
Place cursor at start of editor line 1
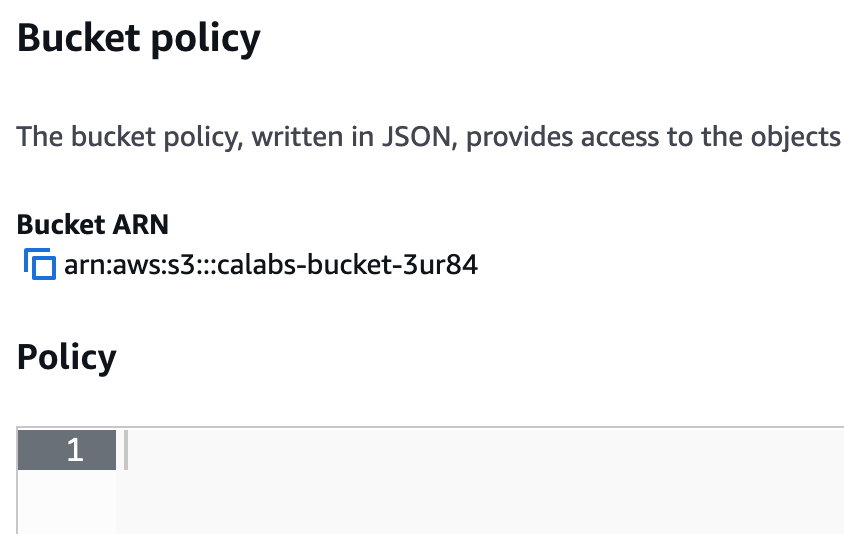[x=126, y=450]
